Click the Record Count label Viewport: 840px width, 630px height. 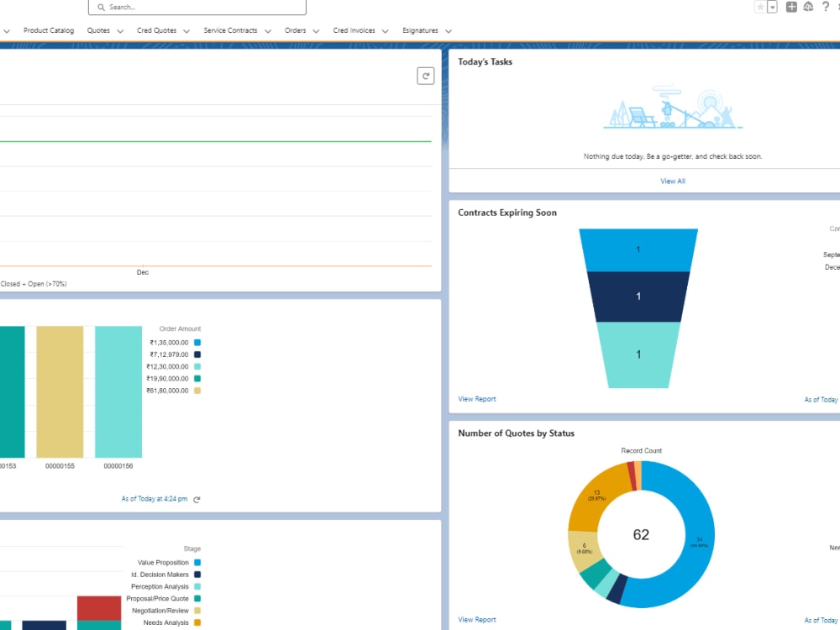pos(641,450)
